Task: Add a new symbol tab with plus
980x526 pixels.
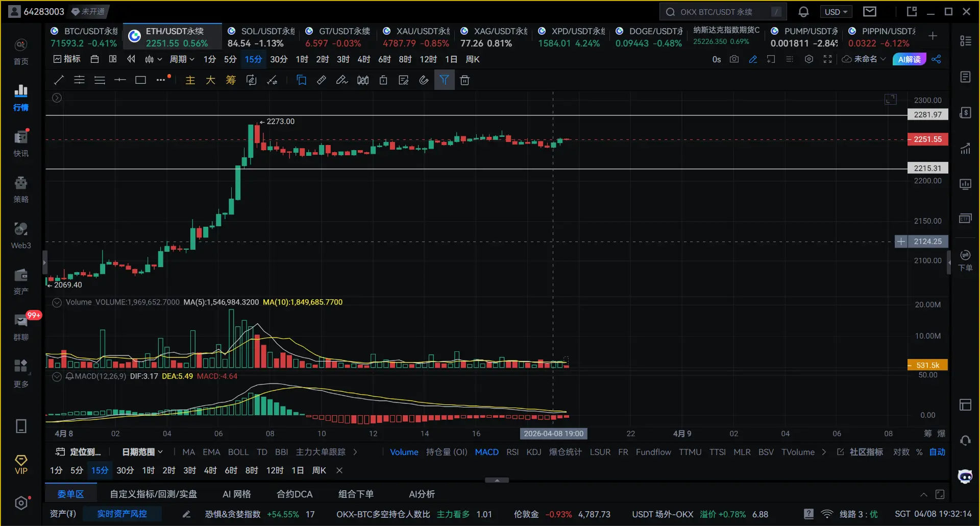Action: click(933, 36)
